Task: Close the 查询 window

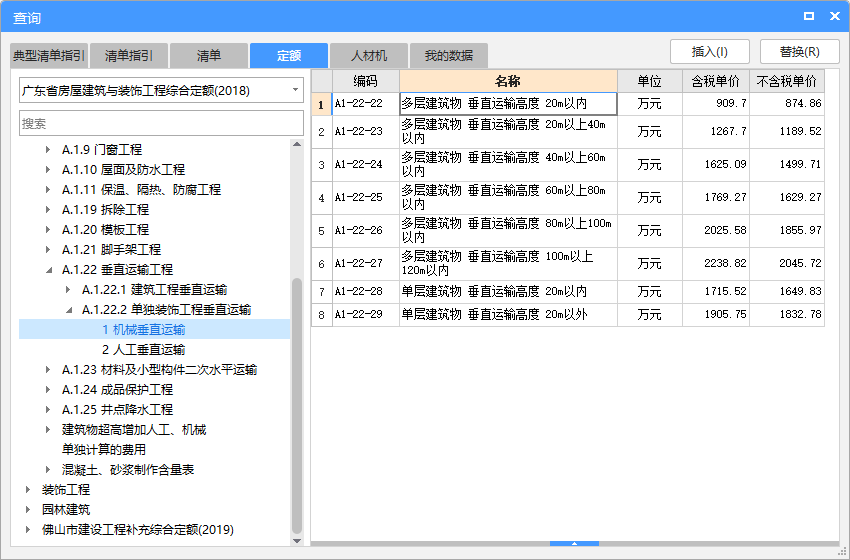Action: point(835,16)
